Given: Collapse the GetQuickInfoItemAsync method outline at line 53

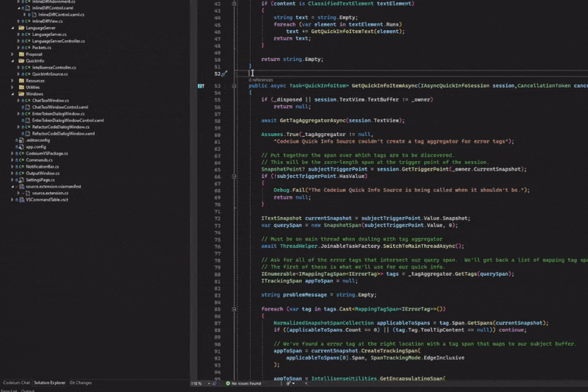Looking at the screenshot, I should click(x=234, y=86).
